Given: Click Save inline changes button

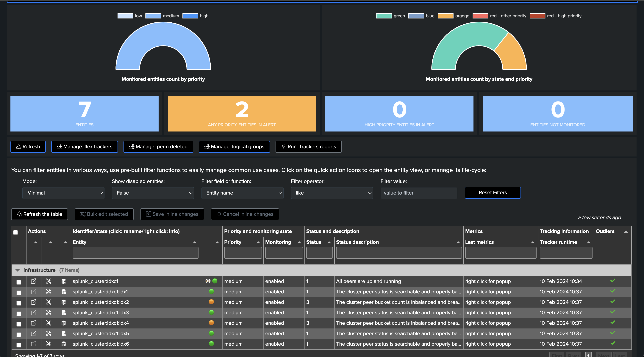Looking at the screenshot, I should click(172, 214).
